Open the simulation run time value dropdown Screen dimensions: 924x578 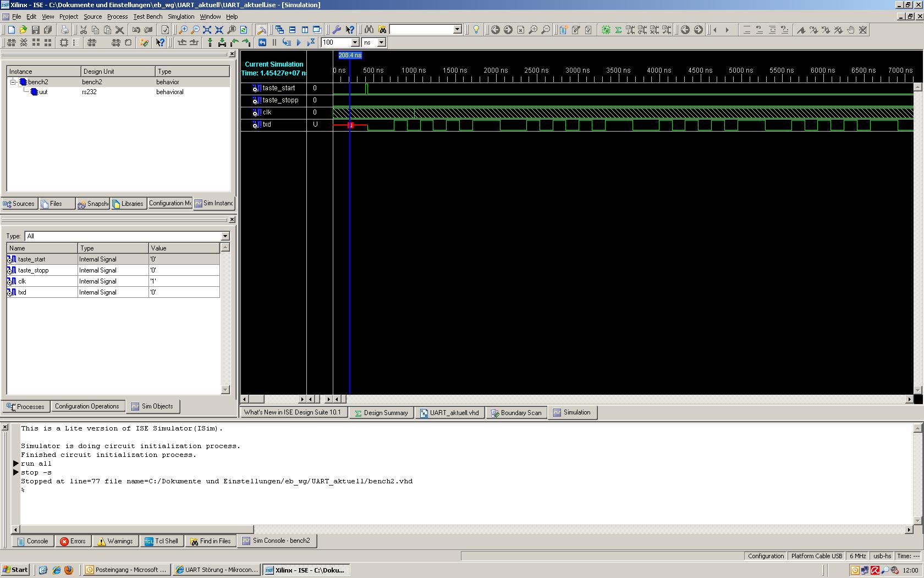coord(355,42)
